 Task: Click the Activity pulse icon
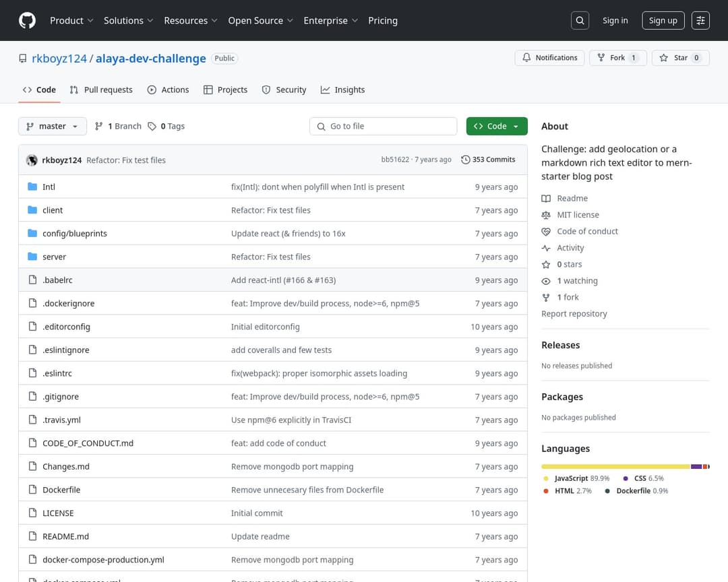click(x=546, y=248)
